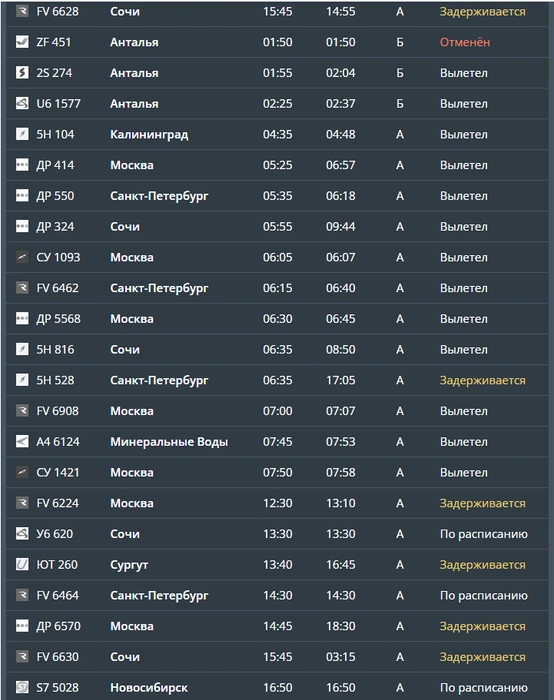
Task: Click По расписанию status for FV 6464
Action: (483, 596)
